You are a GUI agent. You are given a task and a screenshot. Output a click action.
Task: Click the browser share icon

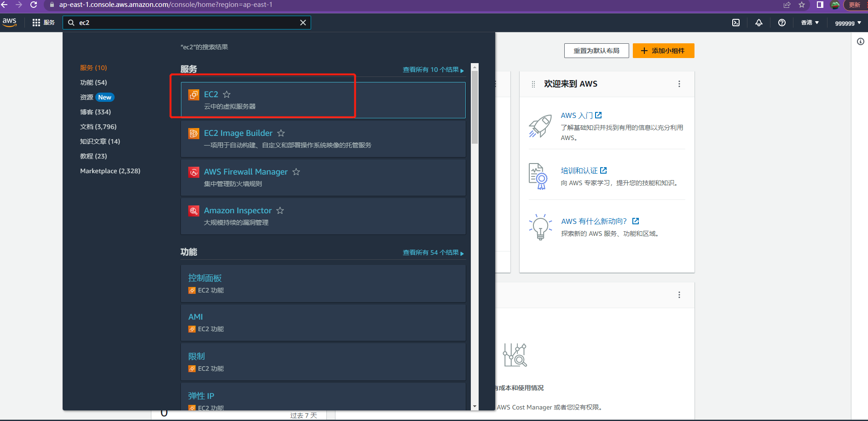click(787, 5)
